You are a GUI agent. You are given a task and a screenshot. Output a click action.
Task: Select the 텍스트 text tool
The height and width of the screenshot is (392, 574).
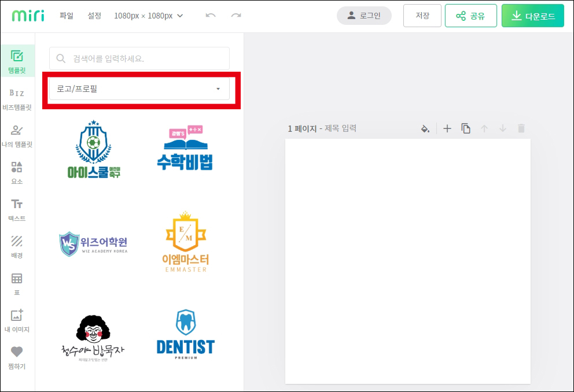(17, 210)
